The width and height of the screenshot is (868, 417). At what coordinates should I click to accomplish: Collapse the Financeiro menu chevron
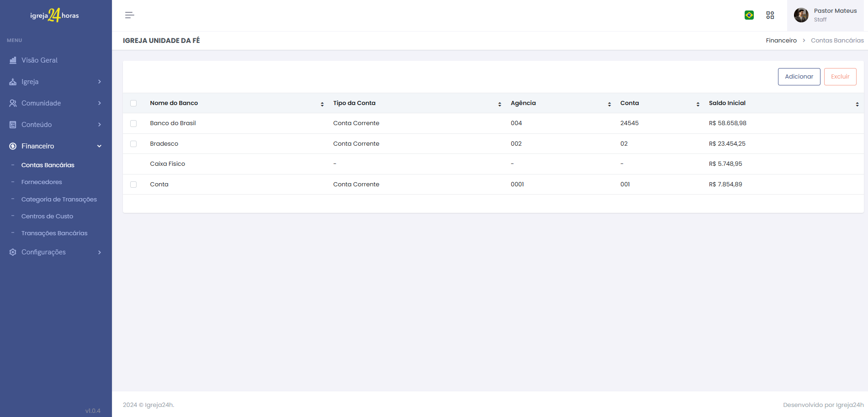[99, 146]
